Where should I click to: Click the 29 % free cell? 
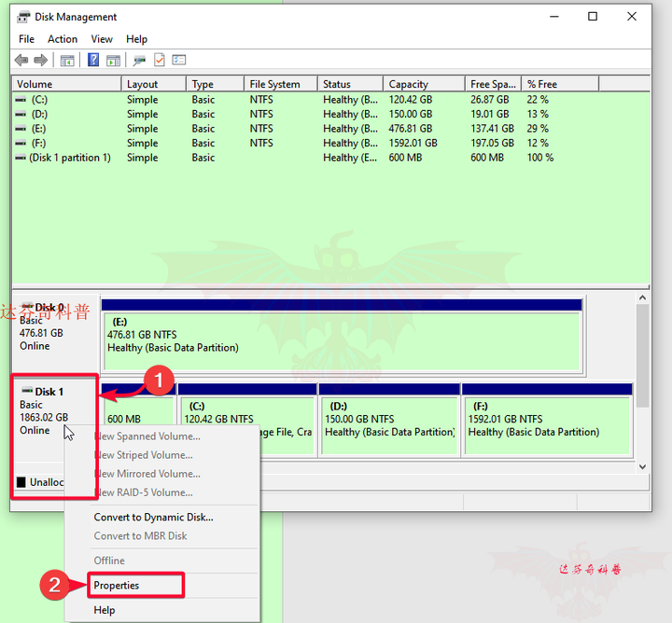(538, 129)
